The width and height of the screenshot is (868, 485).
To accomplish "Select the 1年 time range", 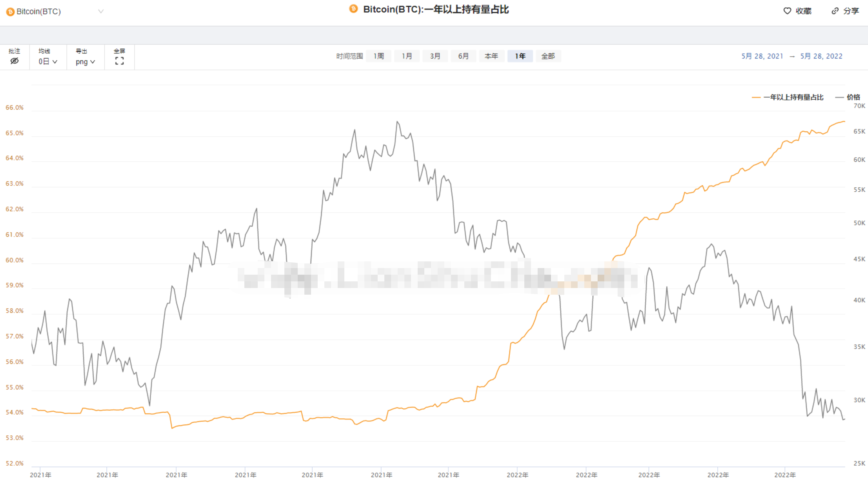I will coord(520,56).
